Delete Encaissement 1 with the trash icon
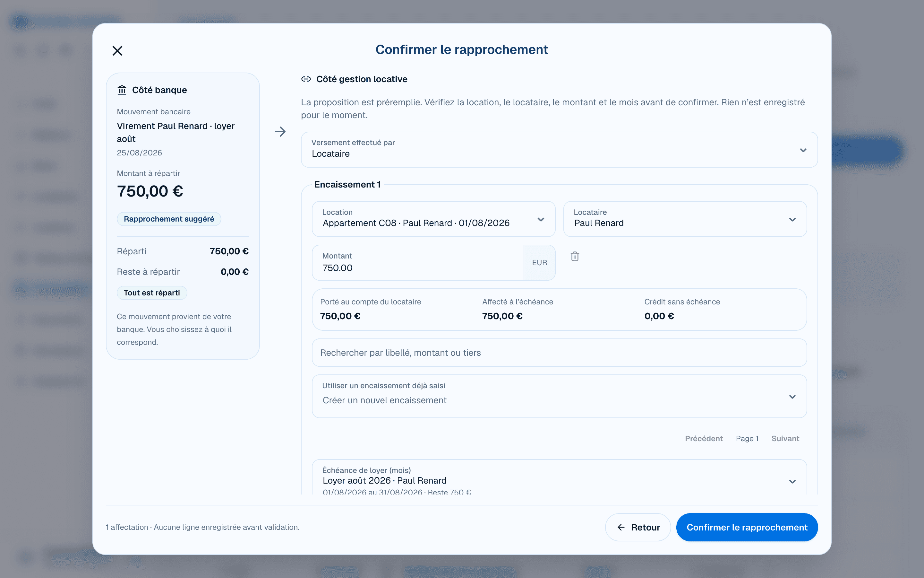 tap(575, 256)
